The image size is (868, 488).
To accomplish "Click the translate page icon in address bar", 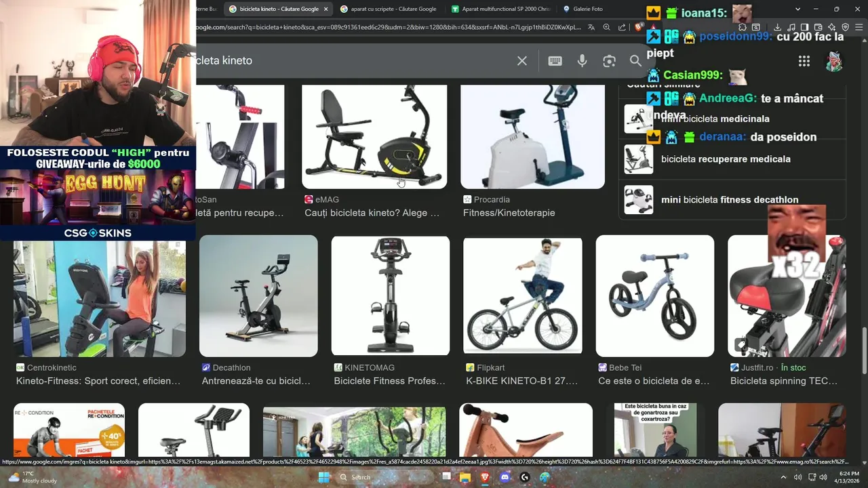I will [591, 27].
